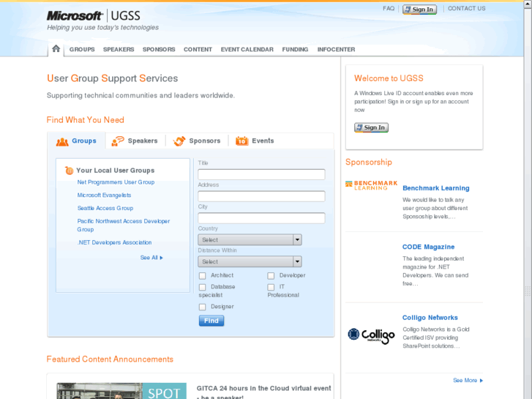Click Sign In button in the header
This screenshot has width=532, height=399.
tap(419, 10)
